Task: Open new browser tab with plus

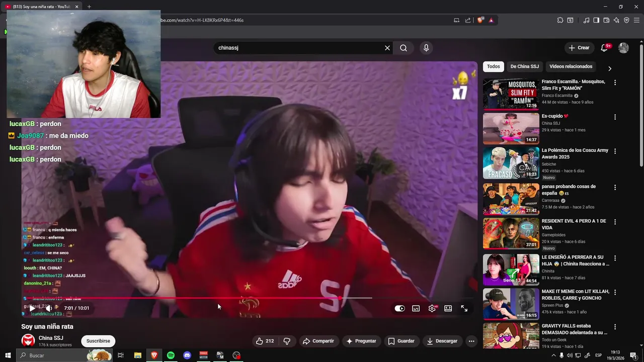Action: [89, 7]
